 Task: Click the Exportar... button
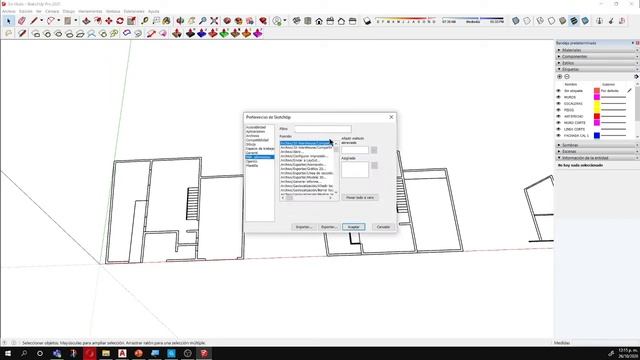point(329,227)
